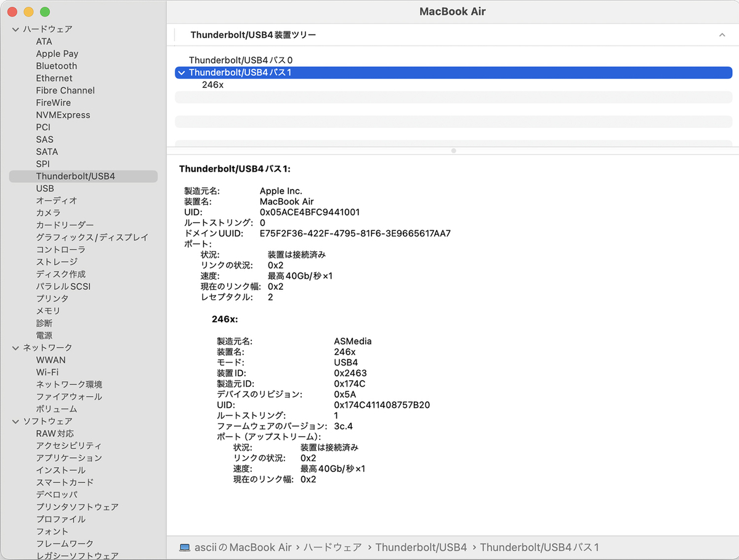Collapse the ネットワーク section chevron

(x=15, y=348)
